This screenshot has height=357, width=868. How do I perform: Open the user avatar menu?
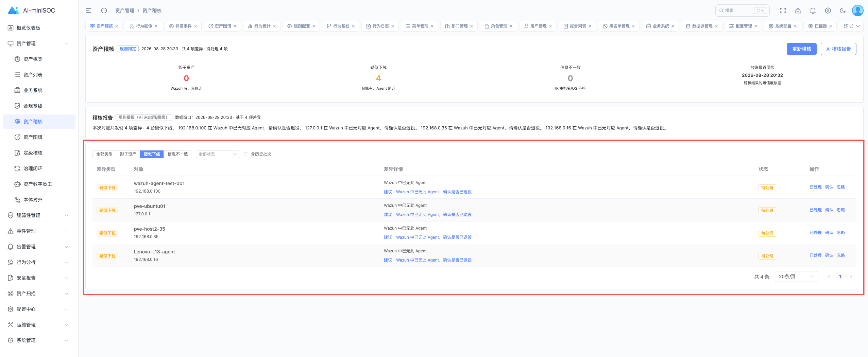click(x=857, y=11)
